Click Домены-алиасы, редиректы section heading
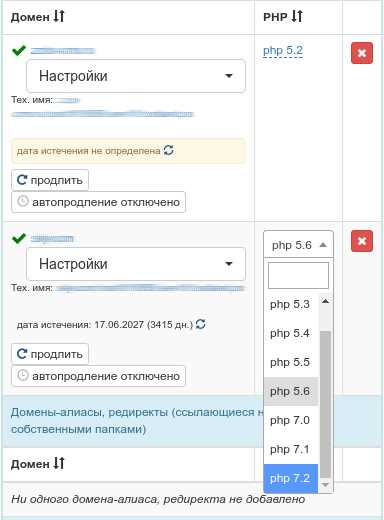384x520 pixels. [137, 421]
